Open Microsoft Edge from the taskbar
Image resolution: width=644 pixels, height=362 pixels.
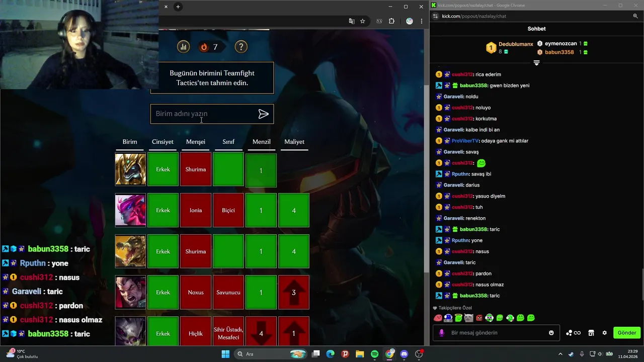[331, 354]
